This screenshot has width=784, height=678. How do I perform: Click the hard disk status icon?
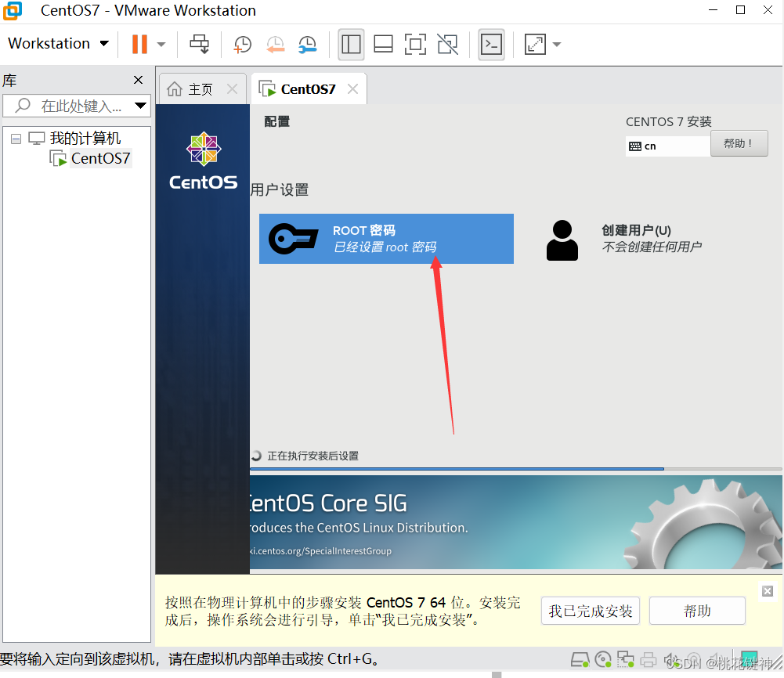click(x=580, y=660)
